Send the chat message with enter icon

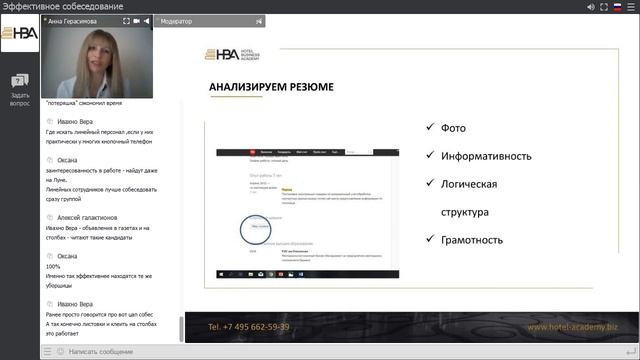pos(631,351)
